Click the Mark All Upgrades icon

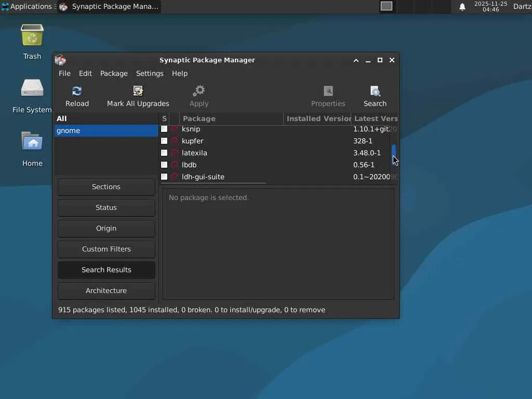pos(138,91)
